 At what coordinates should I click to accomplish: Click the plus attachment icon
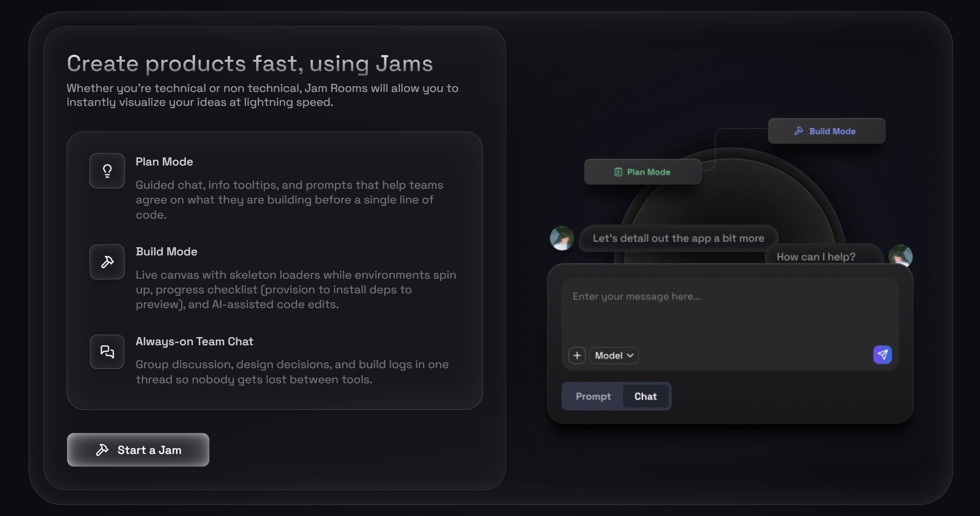click(577, 355)
